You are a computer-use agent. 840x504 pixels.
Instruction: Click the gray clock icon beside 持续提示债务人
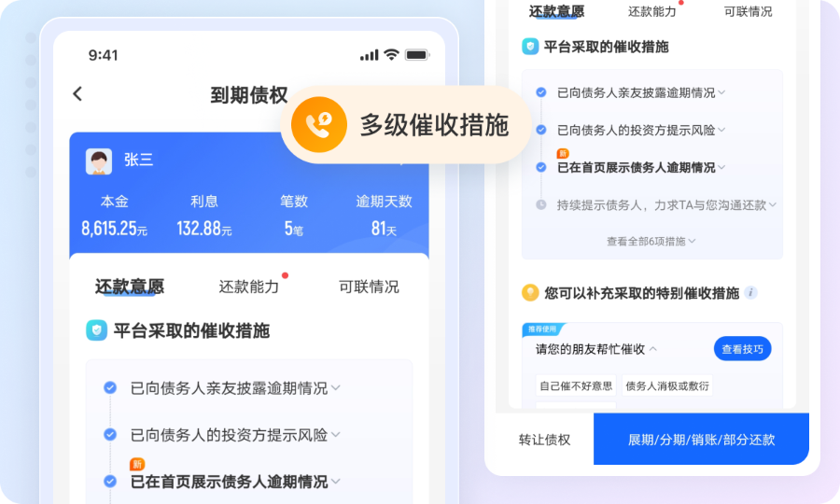[541, 204]
